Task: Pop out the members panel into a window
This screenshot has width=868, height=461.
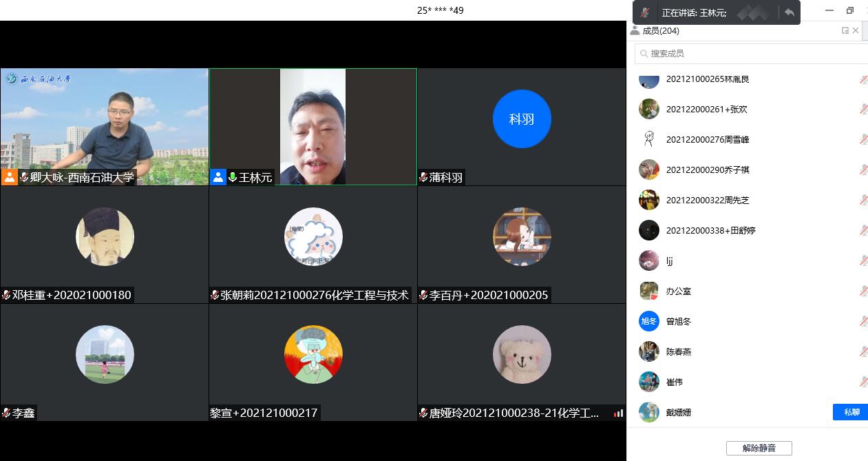Action: click(845, 30)
